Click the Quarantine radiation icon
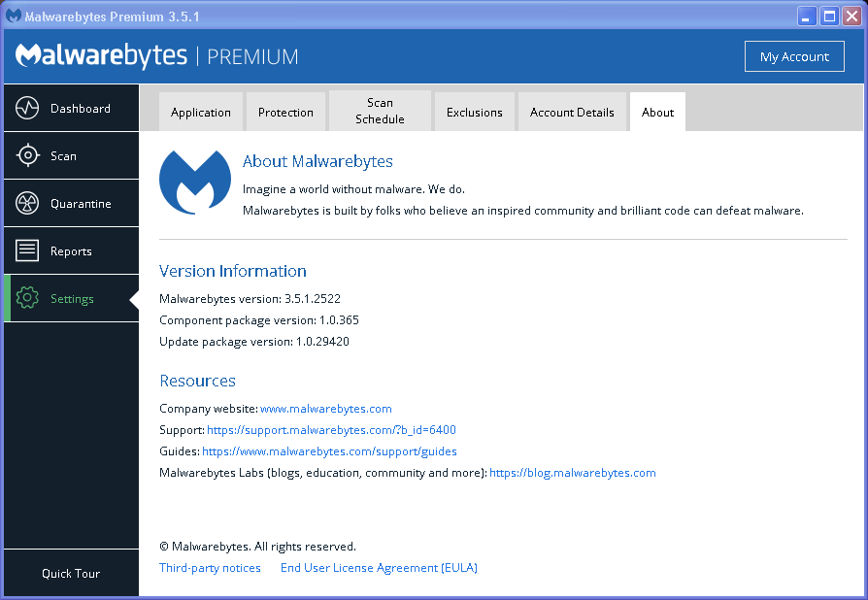This screenshot has height=600, width=868. point(27,203)
